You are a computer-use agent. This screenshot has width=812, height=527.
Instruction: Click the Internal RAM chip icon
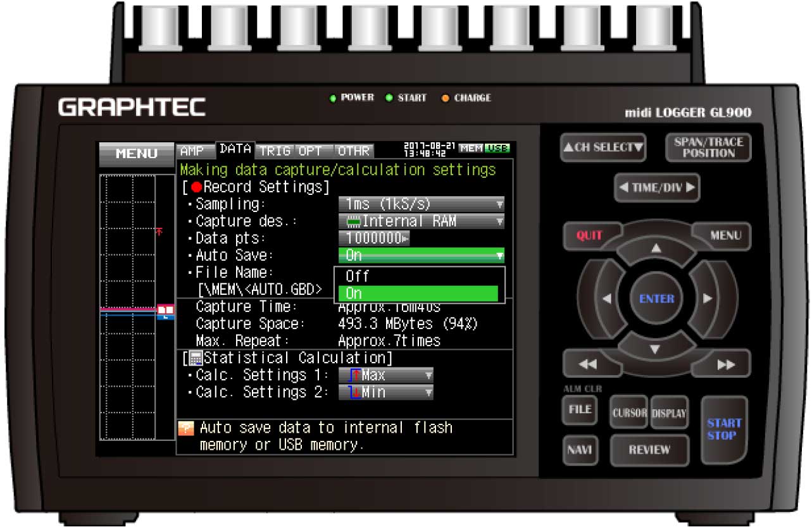coord(354,222)
